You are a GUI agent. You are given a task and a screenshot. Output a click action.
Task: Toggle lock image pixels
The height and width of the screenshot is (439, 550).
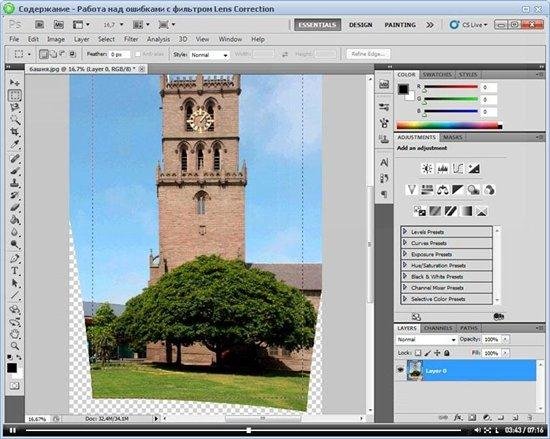tap(428, 353)
